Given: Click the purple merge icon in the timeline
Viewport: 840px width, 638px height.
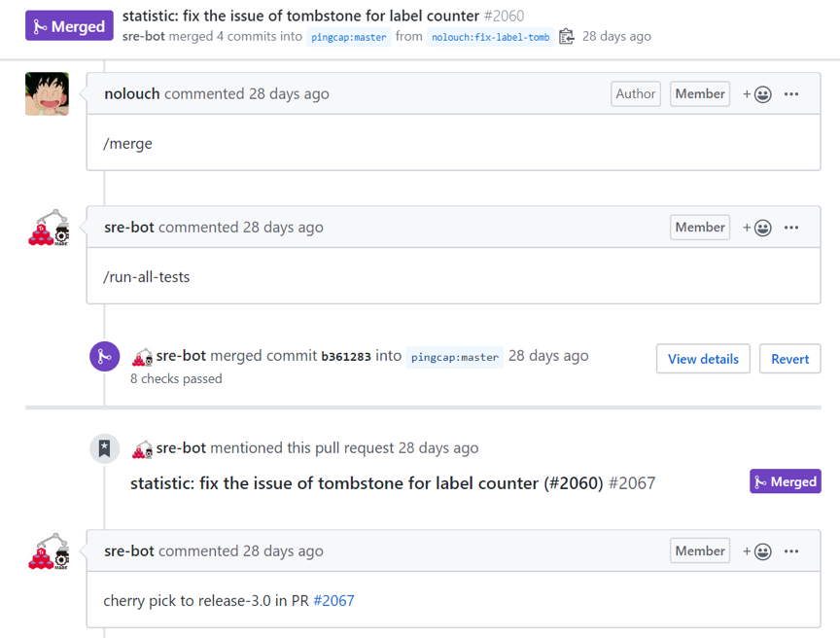Looking at the screenshot, I should point(104,356).
